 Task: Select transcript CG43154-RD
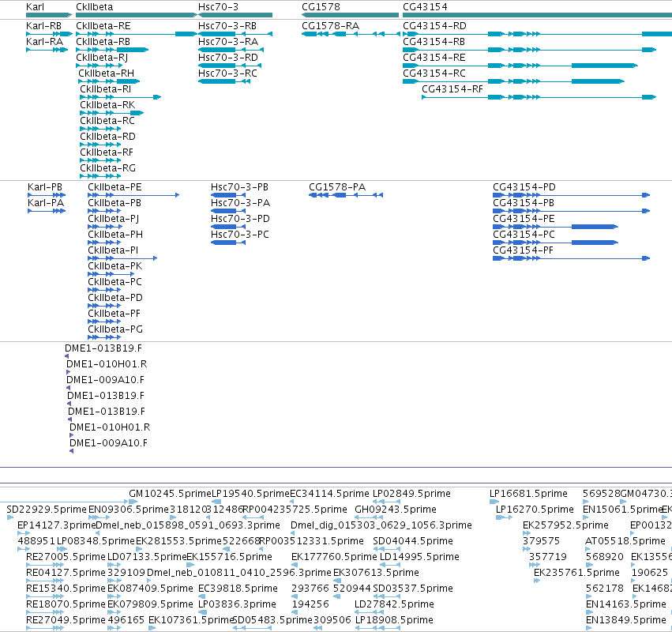pyautogui.click(x=538, y=34)
